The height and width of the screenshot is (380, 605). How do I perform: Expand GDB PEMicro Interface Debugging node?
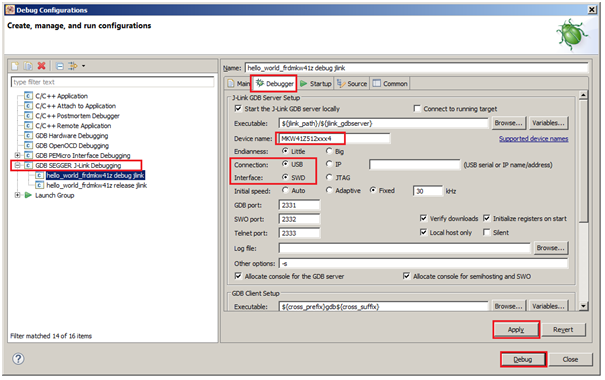click(17, 155)
